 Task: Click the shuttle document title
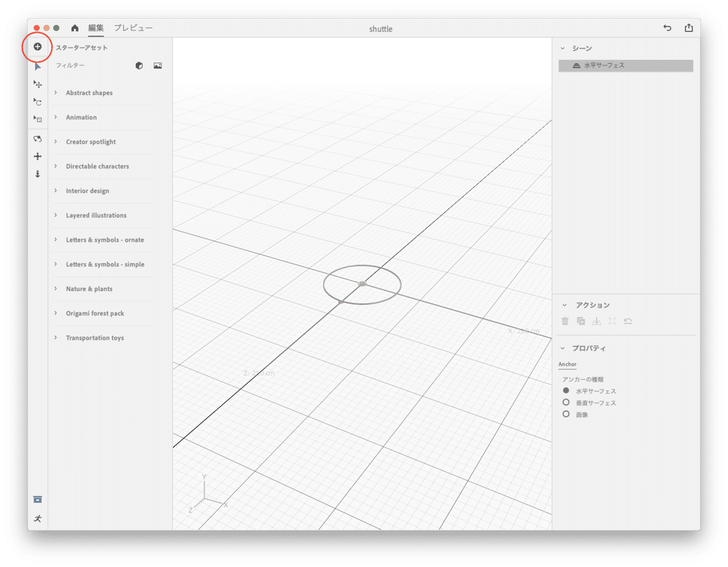pyautogui.click(x=380, y=29)
